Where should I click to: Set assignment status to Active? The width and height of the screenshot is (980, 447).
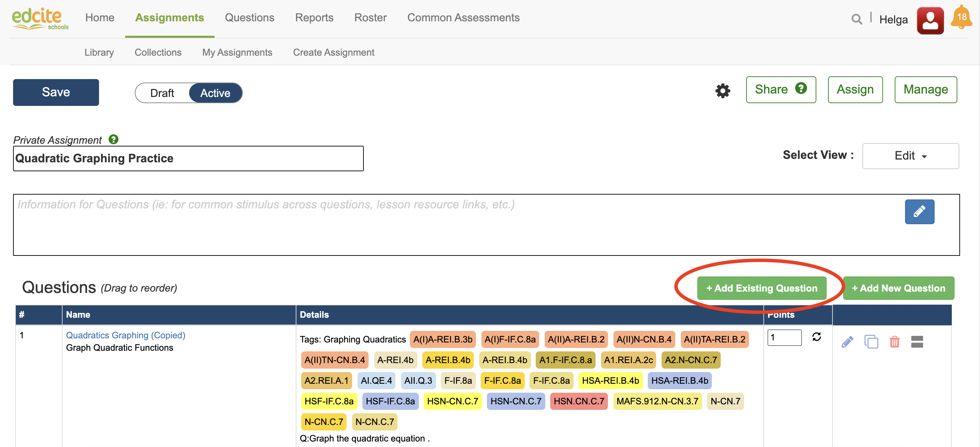[x=215, y=93]
